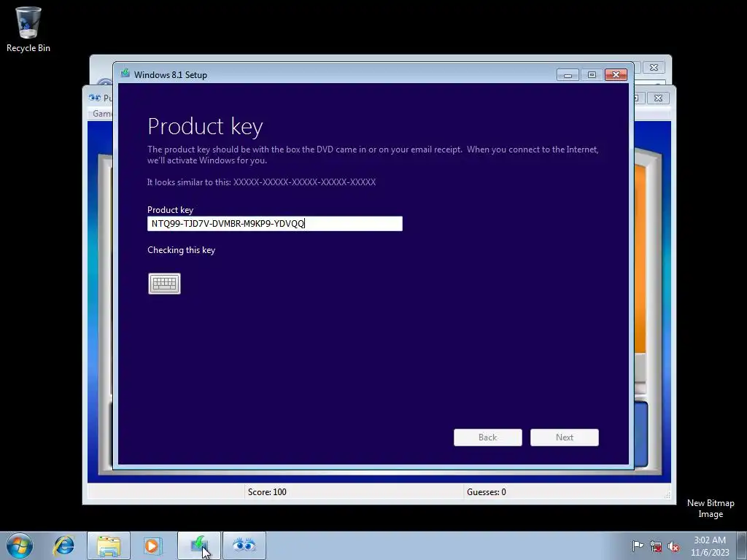Open the on-screen keyboard button

coord(164,284)
